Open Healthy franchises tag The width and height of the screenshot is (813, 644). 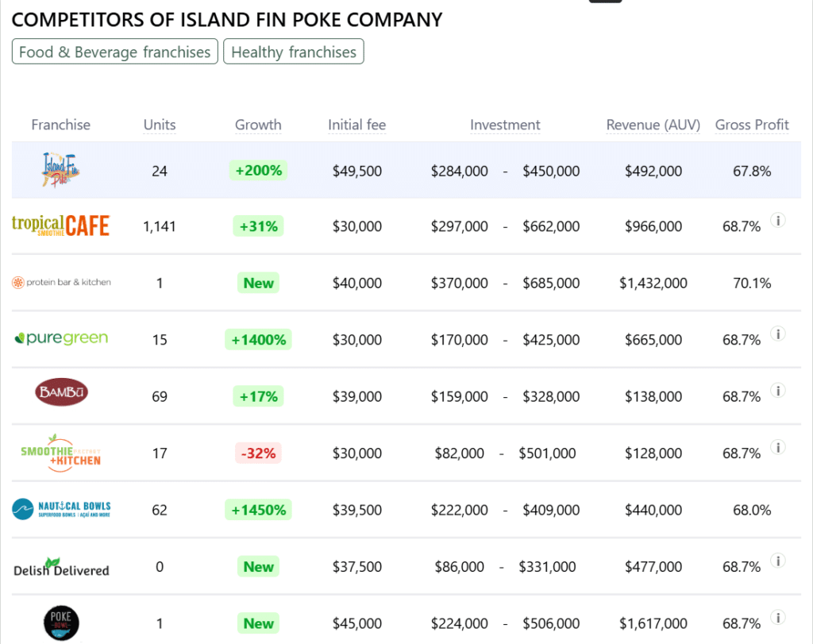point(294,52)
